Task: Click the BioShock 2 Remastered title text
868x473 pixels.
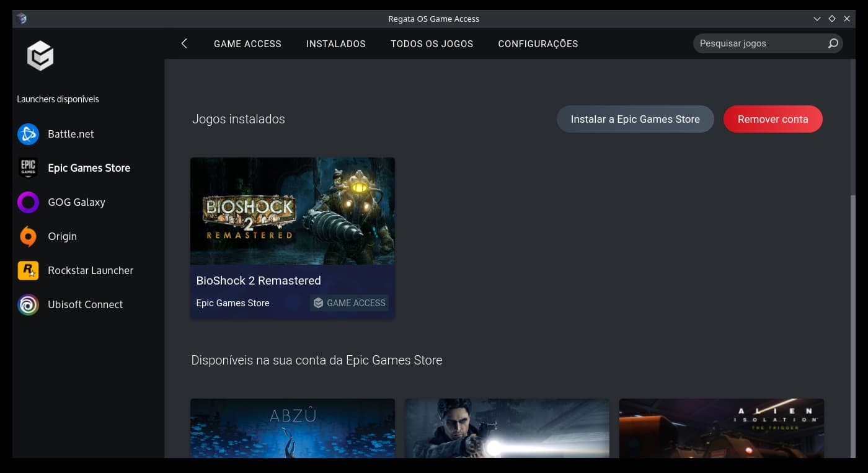Action: pos(259,281)
